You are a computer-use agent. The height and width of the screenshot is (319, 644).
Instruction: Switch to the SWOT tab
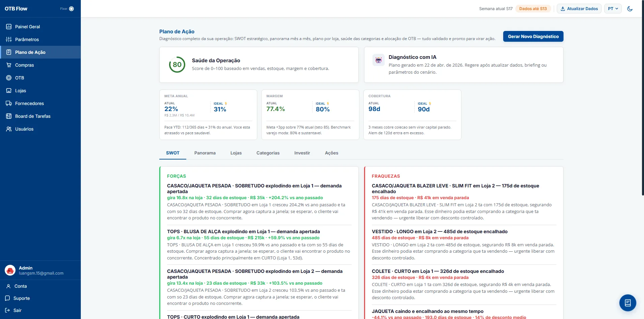coord(173,153)
